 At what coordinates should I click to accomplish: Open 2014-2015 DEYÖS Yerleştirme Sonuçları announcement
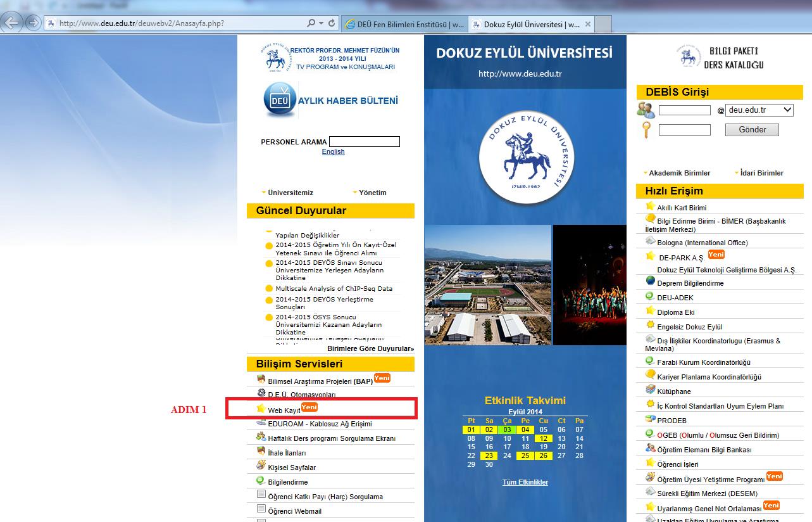(324, 303)
